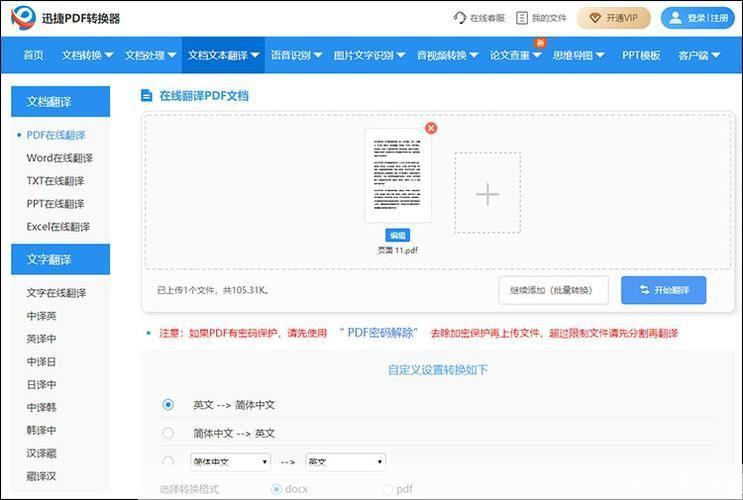Open source language 简体中文 dropdown
This screenshot has width=743, height=500.
point(230,462)
